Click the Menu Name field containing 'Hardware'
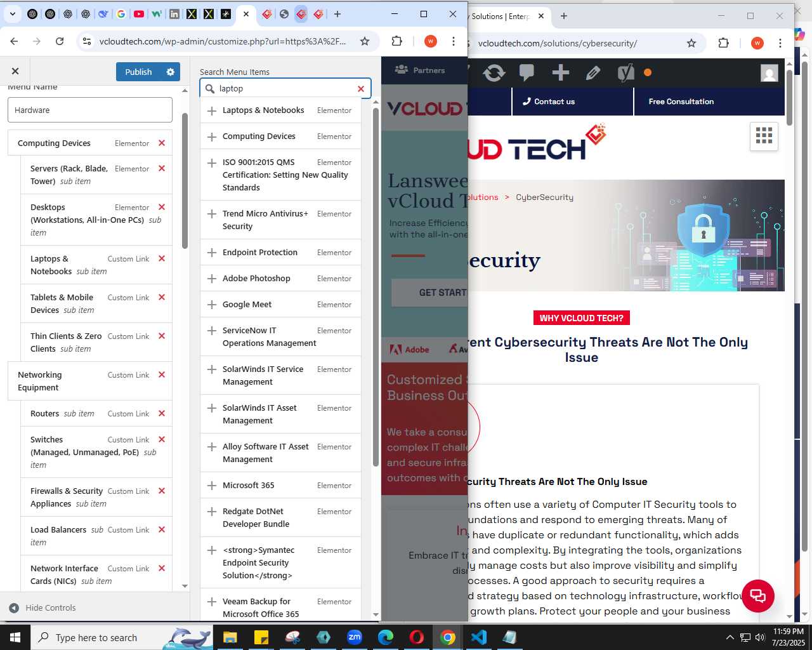This screenshot has width=812, height=650. pos(90,110)
